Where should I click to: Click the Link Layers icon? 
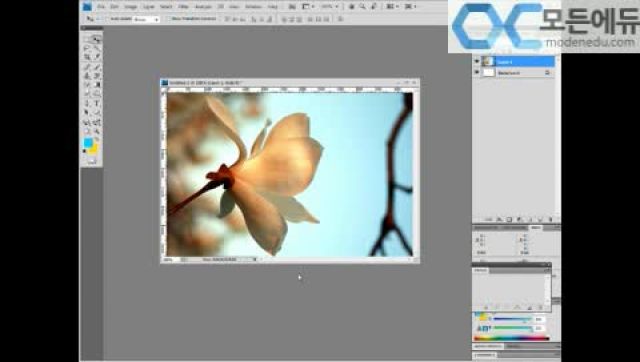(489, 219)
